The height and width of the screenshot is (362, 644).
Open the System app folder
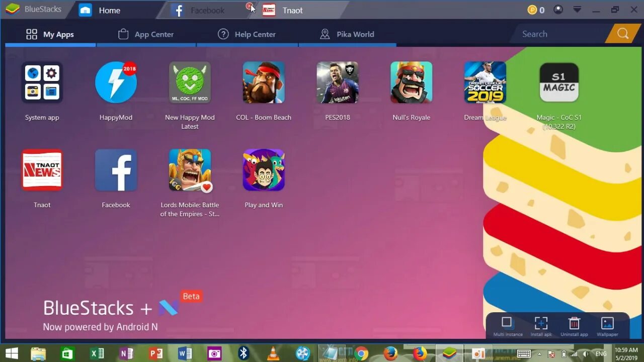click(x=42, y=82)
